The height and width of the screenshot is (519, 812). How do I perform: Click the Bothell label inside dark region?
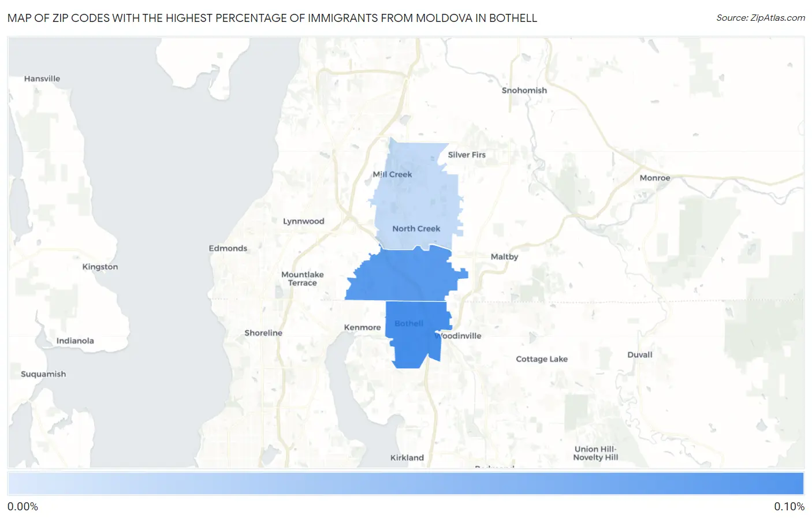click(x=409, y=324)
